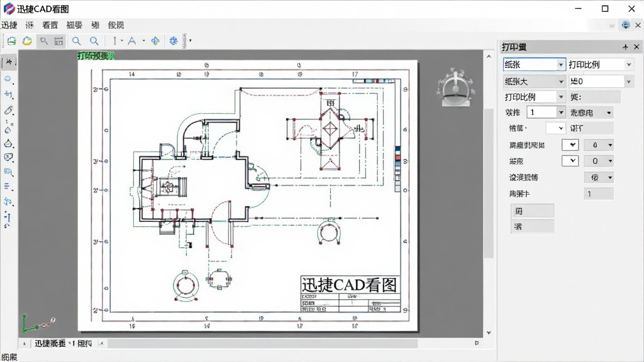Click the blue-yellow pan arrows icon
The image size is (644, 362).
pyautogui.click(x=155, y=41)
